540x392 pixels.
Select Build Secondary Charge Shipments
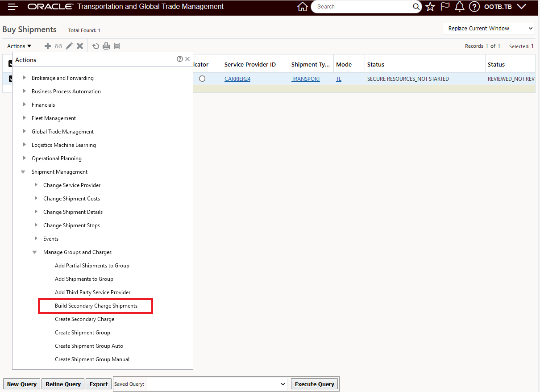click(x=96, y=306)
